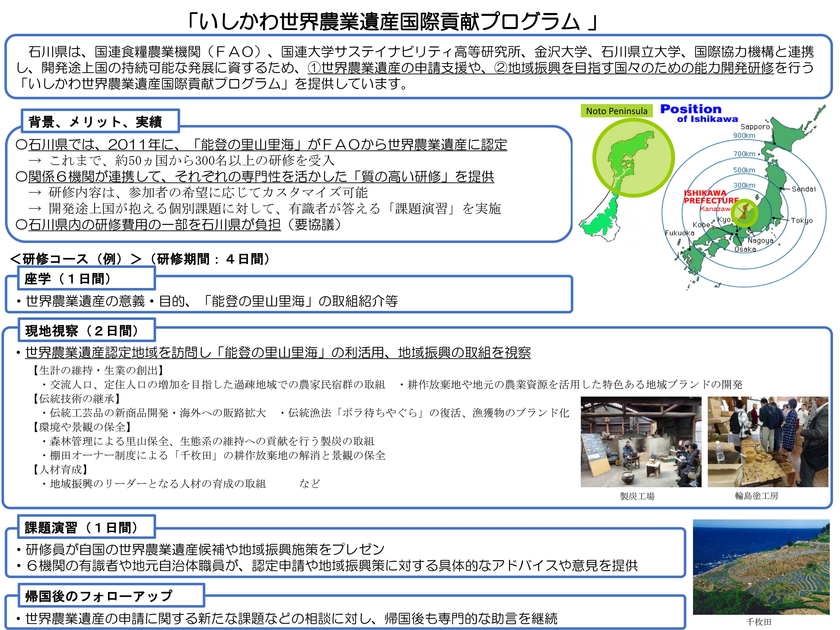Viewport: 840px width, 630px height.
Task: Click the line 約50ヵ国から300名以上の研修を受入
Action: [x=182, y=160]
